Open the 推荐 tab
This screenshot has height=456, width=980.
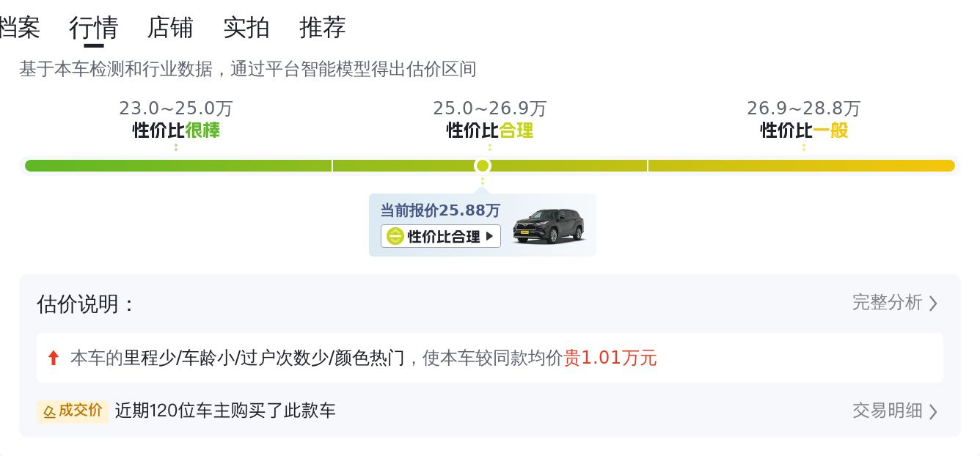coord(323,28)
